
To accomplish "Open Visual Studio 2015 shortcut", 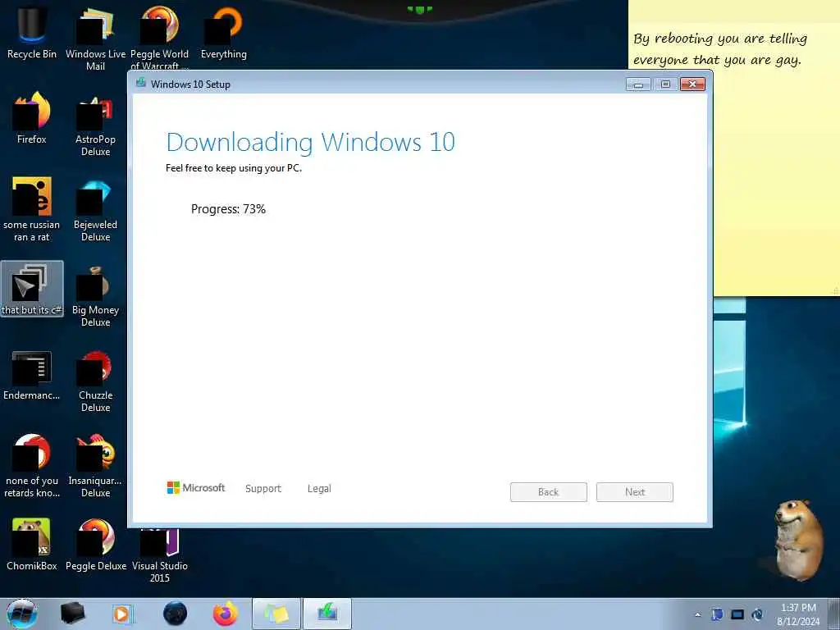I will (x=160, y=555).
